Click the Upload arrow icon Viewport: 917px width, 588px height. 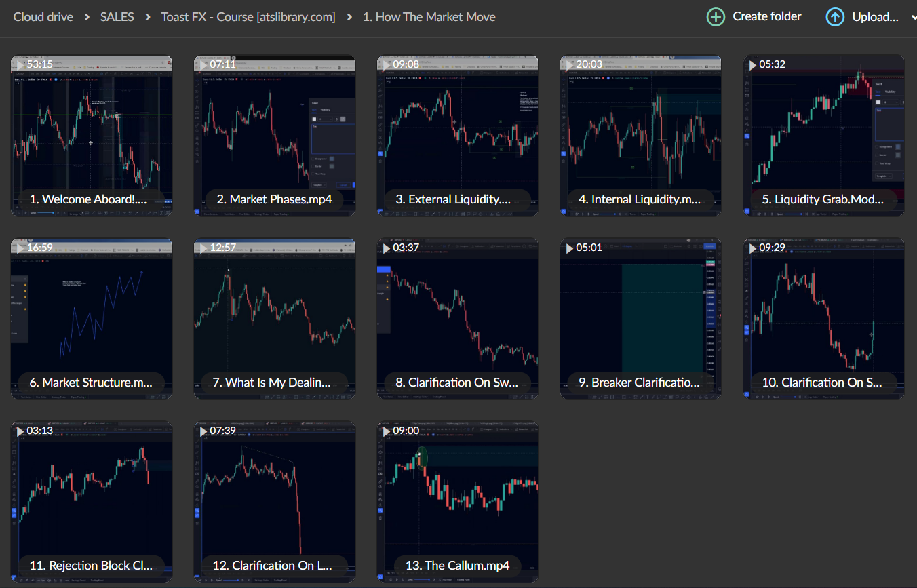pos(835,17)
